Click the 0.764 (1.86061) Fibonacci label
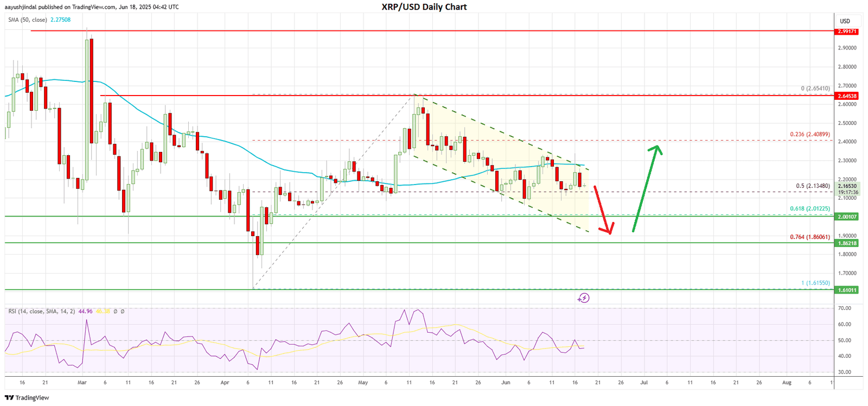The height and width of the screenshot is (406, 868). click(809, 237)
